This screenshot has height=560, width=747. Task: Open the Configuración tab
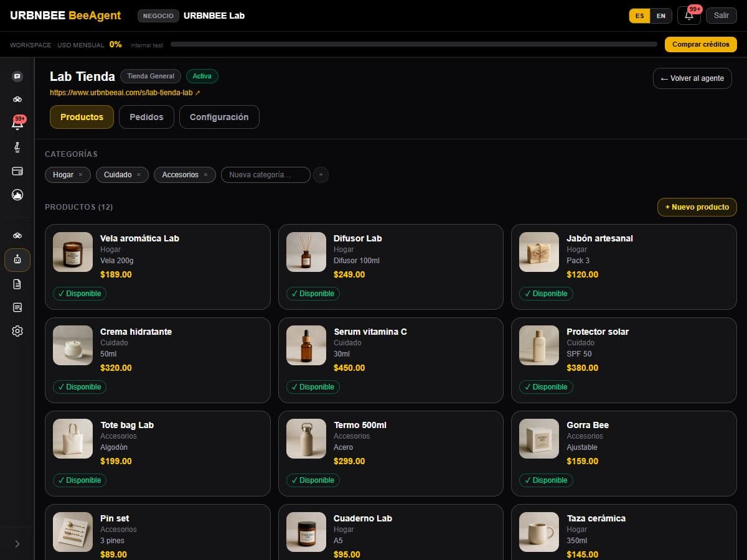pos(219,117)
